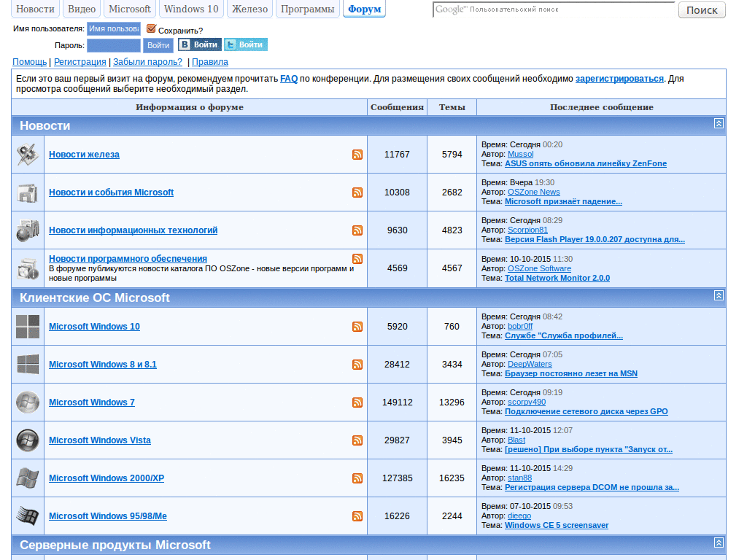Open topic ASUS опять обновила линейку ZenFone
This screenshot has width=747, height=560.
(x=586, y=163)
